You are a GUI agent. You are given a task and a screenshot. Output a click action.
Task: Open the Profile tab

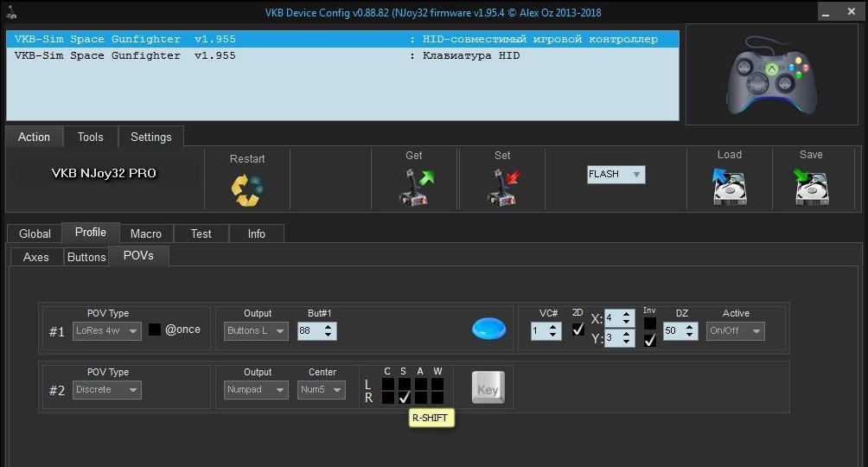pos(91,232)
